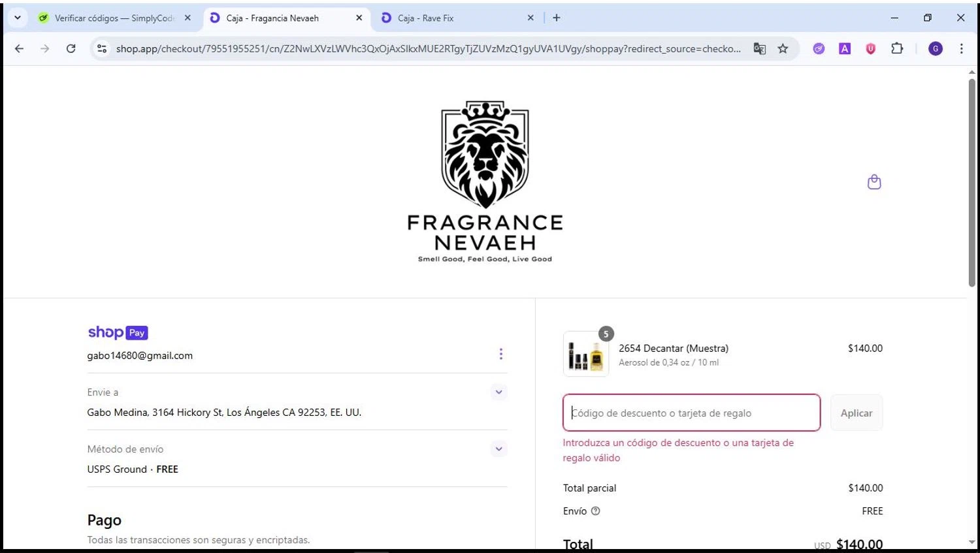
Task: Open Shop Pay account options menu
Action: [501, 354]
